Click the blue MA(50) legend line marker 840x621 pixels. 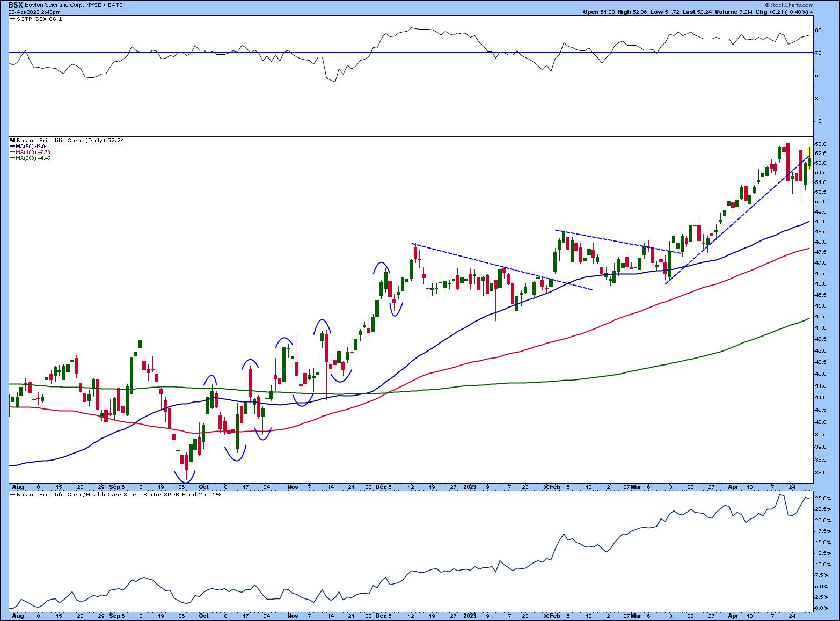coord(13,147)
